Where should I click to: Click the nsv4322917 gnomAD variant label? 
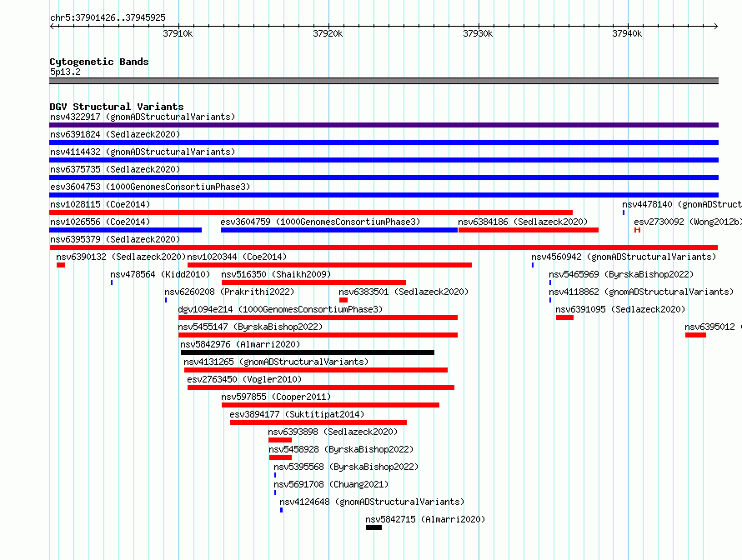[143, 117]
